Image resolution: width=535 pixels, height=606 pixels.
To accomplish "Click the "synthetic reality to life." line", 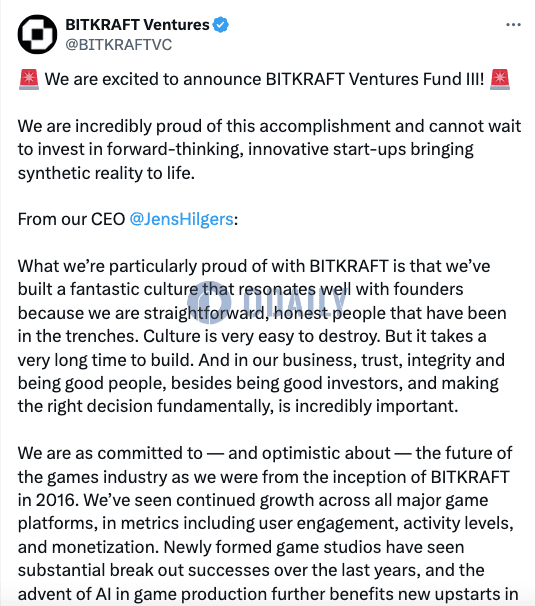I will pyautogui.click(x=106, y=173).
